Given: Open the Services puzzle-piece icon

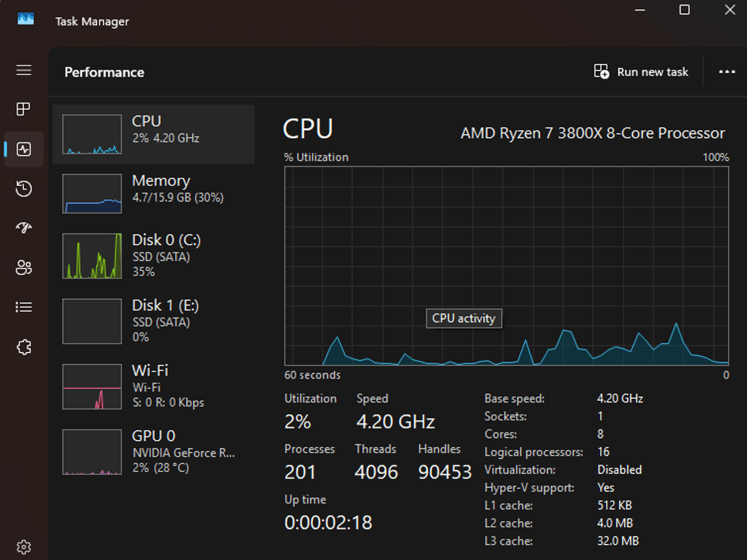Looking at the screenshot, I should [x=24, y=347].
